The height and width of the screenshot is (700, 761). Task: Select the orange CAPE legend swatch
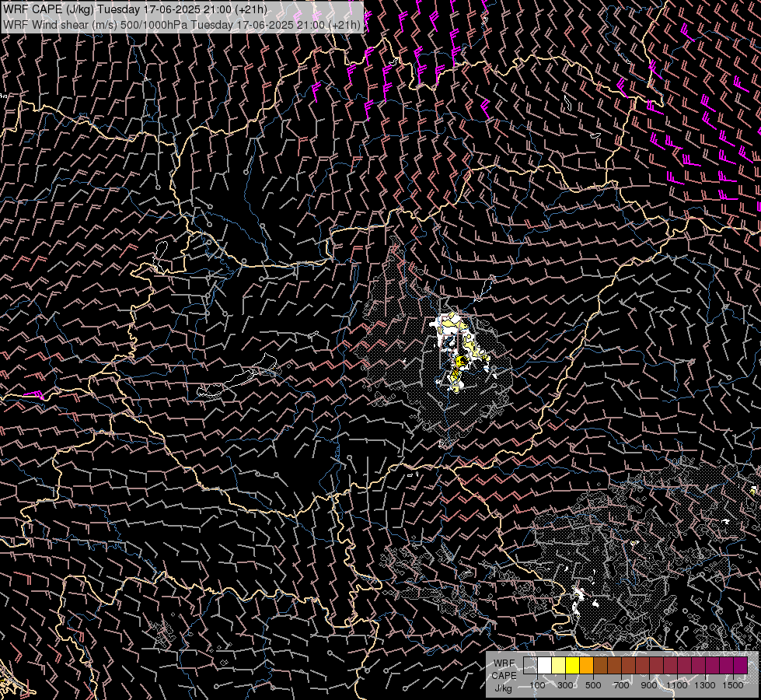[586, 666]
